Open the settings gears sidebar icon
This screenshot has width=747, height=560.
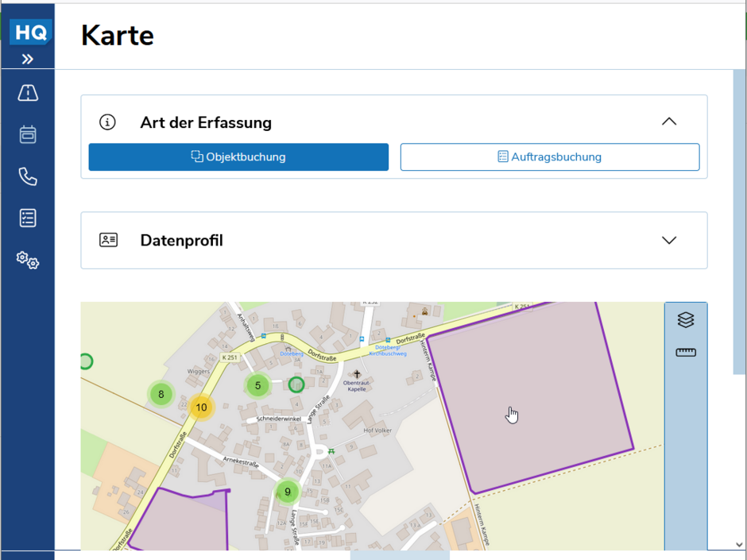28,260
